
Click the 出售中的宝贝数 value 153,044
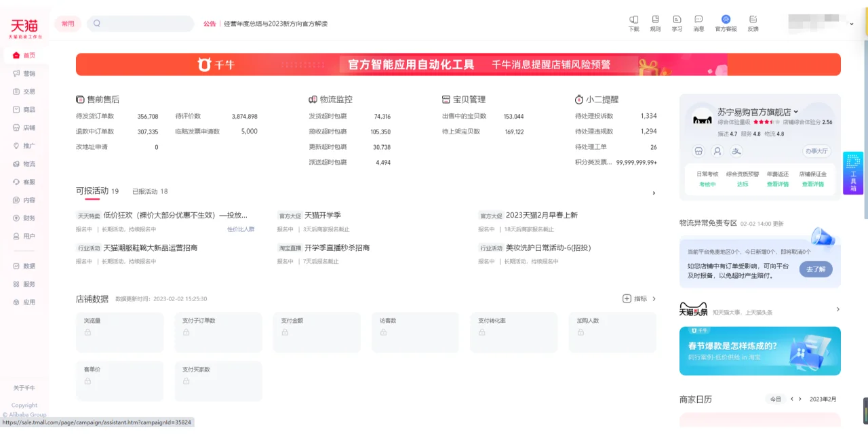pos(513,117)
